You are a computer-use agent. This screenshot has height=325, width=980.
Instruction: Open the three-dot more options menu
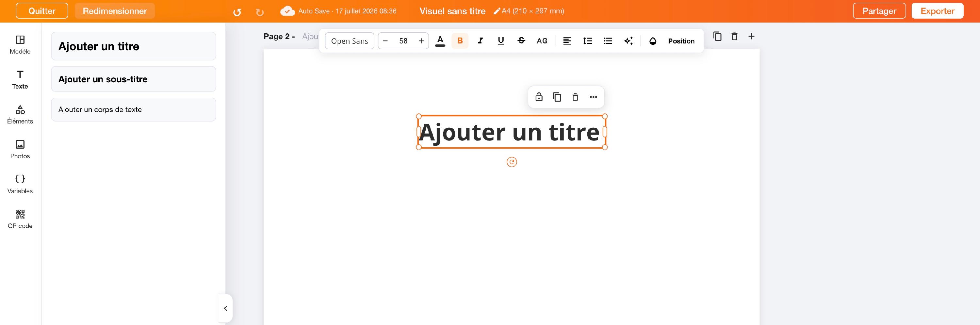pos(593,97)
